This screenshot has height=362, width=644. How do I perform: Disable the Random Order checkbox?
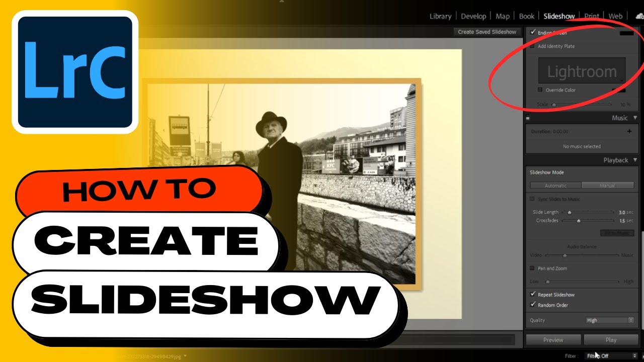(x=533, y=305)
